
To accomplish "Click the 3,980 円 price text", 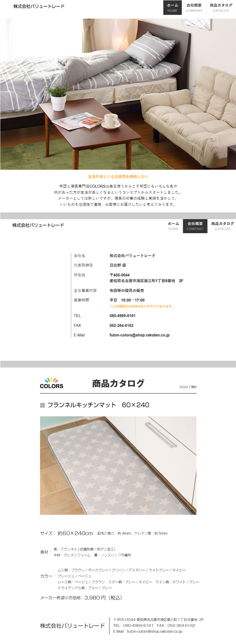I will 95,597.
